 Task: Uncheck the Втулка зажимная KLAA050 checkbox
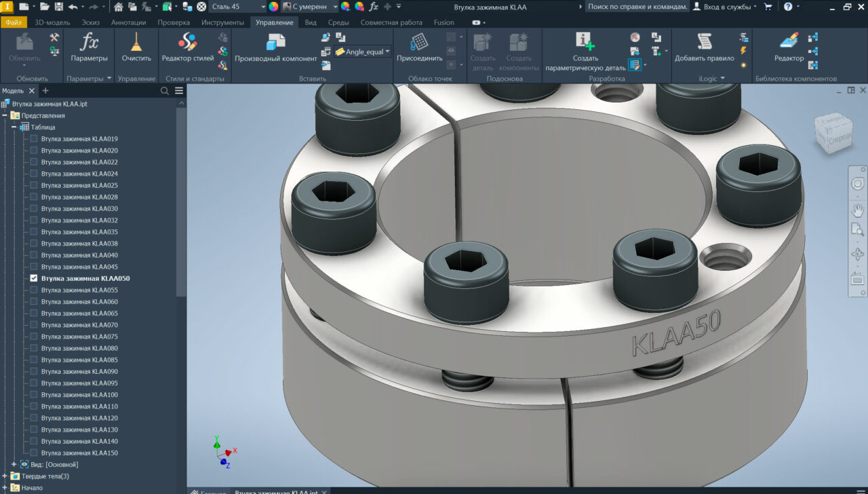pos(34,279)
